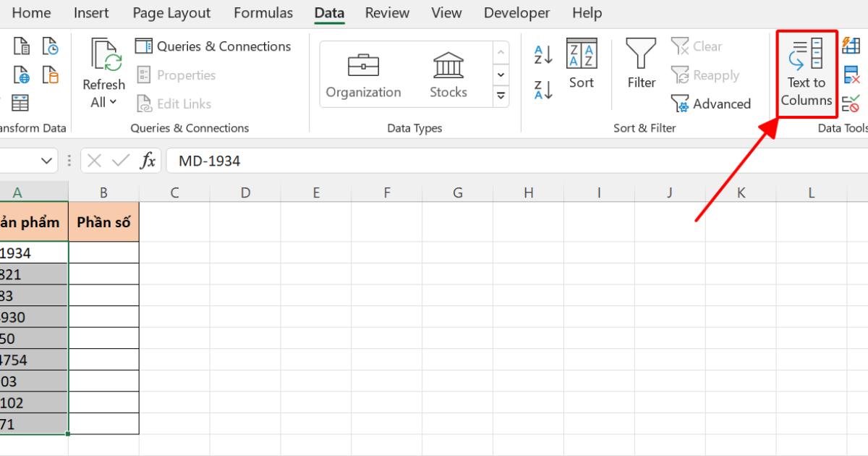Open Advanced filter options
Image resolution: width=868 pixels, height=456 pixels.
click(x=711, y=104)
